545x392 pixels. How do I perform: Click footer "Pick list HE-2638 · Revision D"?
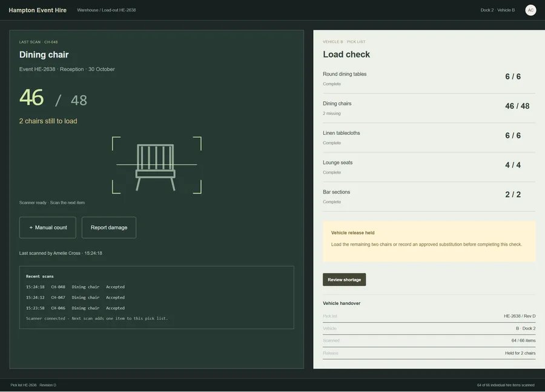[33, 385]
